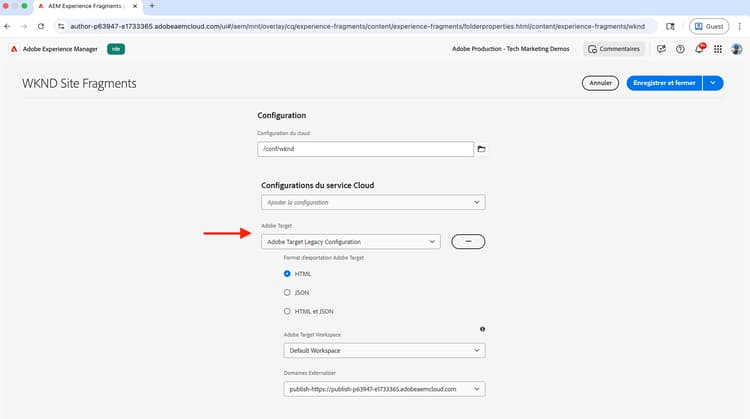Remove Adobe Target configuration with minus button
The height and width of the screenshot is (419, 750).
[468, 242]
